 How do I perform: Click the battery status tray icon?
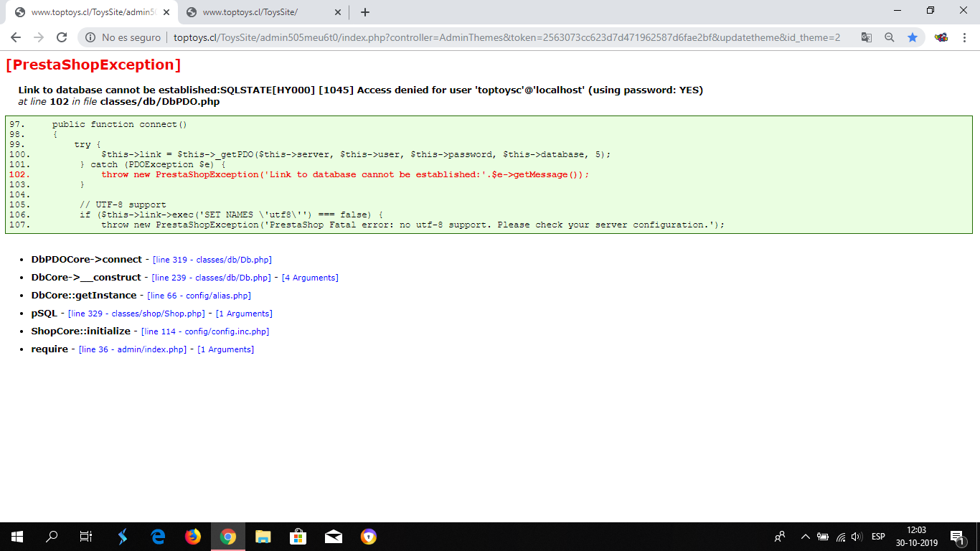pyautogui.click(x=823, y=537)
